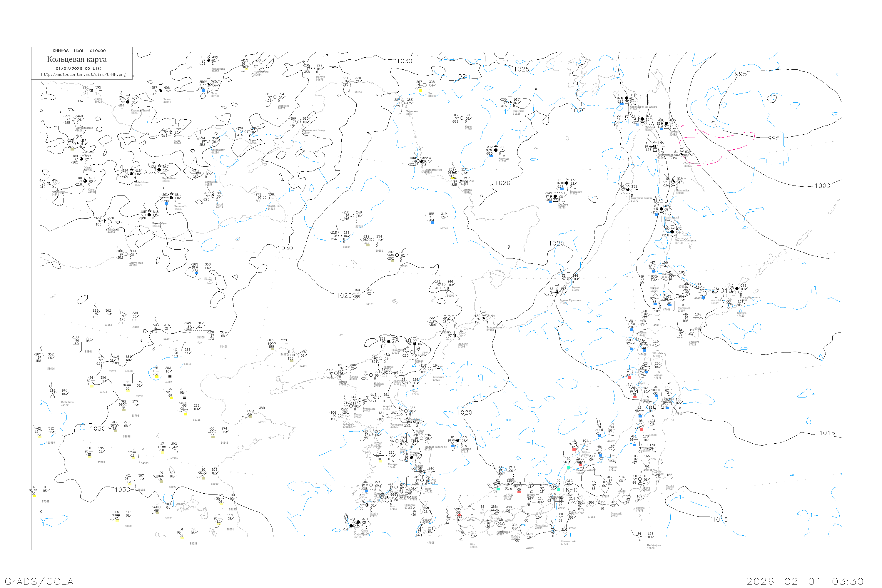Click the Чита station cloud-cover circle
Viewport: 882px width, 588px height.
[x=209, y=85]
